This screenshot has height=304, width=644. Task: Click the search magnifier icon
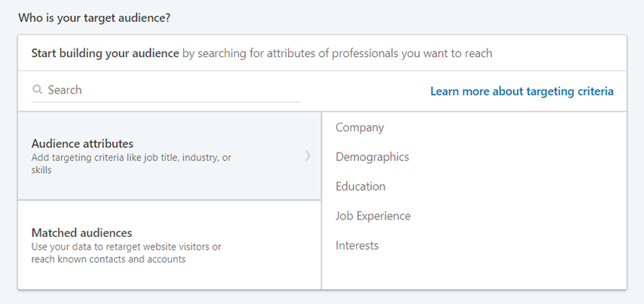[38, 90]
